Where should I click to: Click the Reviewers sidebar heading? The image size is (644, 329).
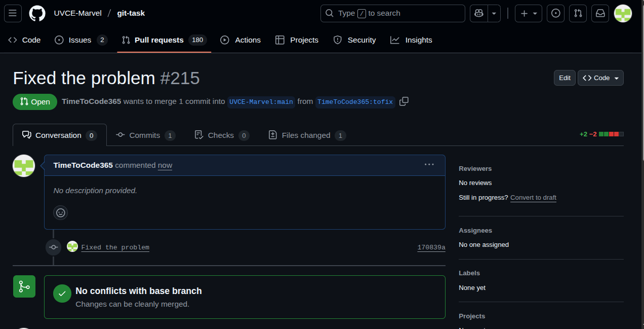[475, 169]
